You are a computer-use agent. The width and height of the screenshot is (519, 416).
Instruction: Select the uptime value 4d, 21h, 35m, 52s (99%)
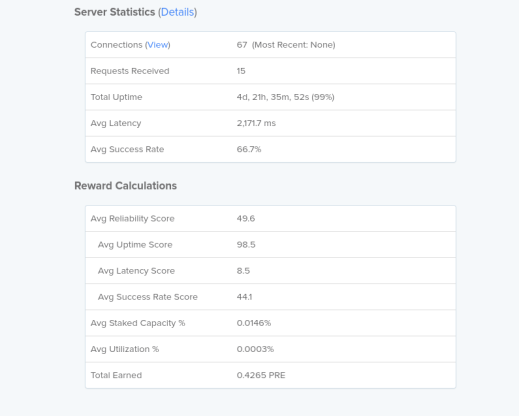tap(286, 97)
